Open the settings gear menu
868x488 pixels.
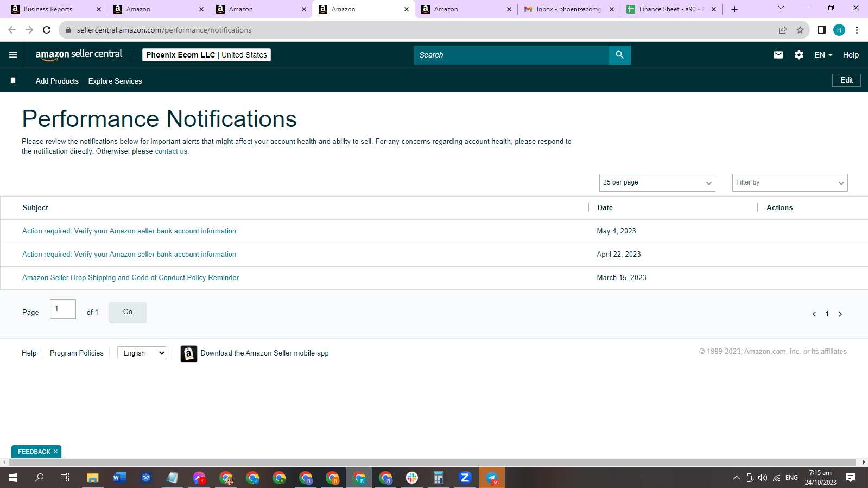click(799, 55)
